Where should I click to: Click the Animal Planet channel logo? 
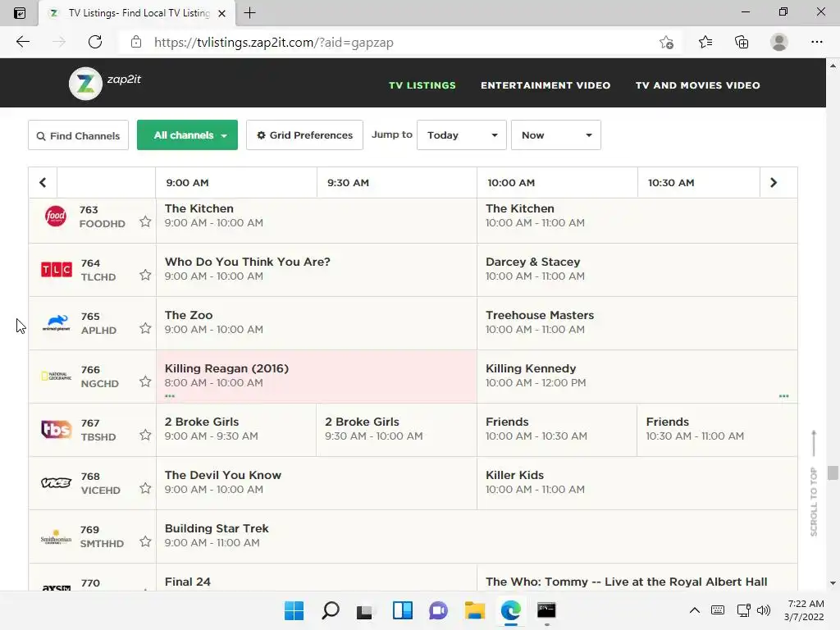[57, 323]
